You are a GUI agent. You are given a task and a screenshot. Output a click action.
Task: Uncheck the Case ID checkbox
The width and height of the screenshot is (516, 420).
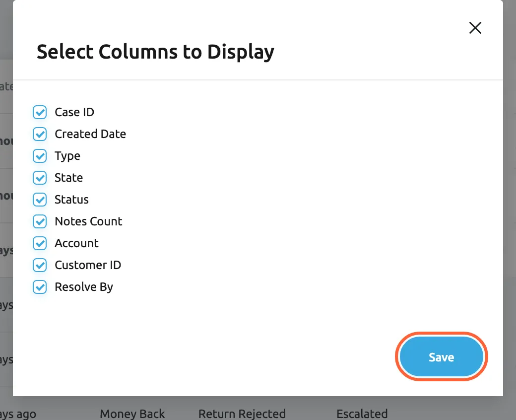pos(40,112)
